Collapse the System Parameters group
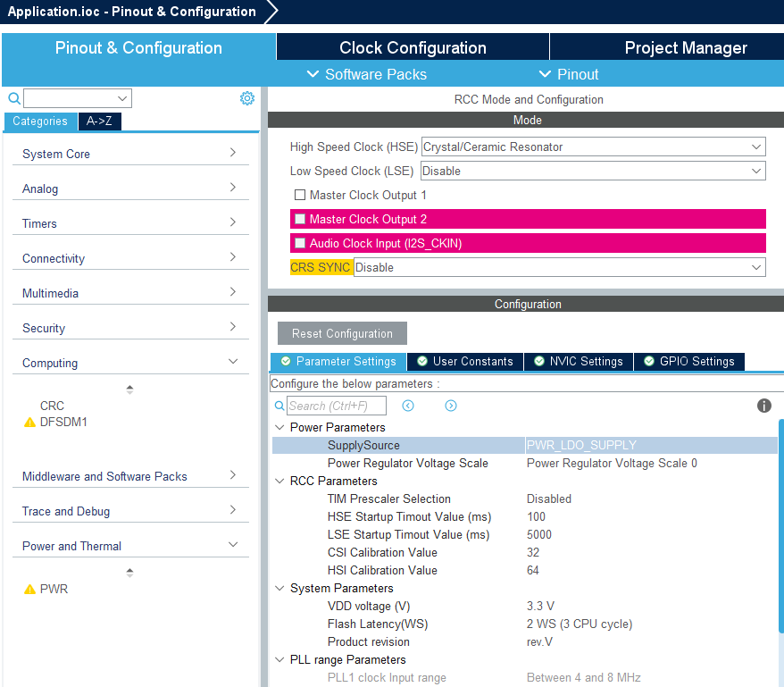Viewport: 784px width, 687px height. tap(279, 589)
